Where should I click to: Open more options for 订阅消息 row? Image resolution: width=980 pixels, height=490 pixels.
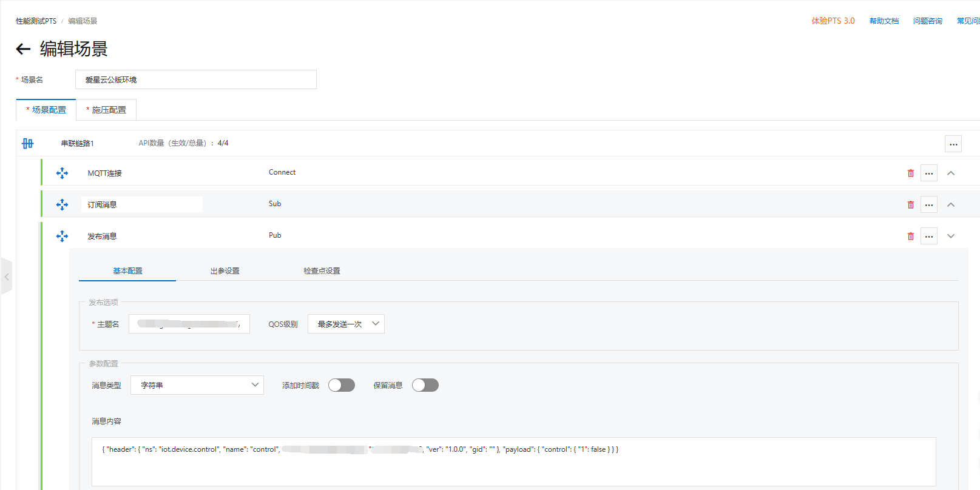pos(929,205)
